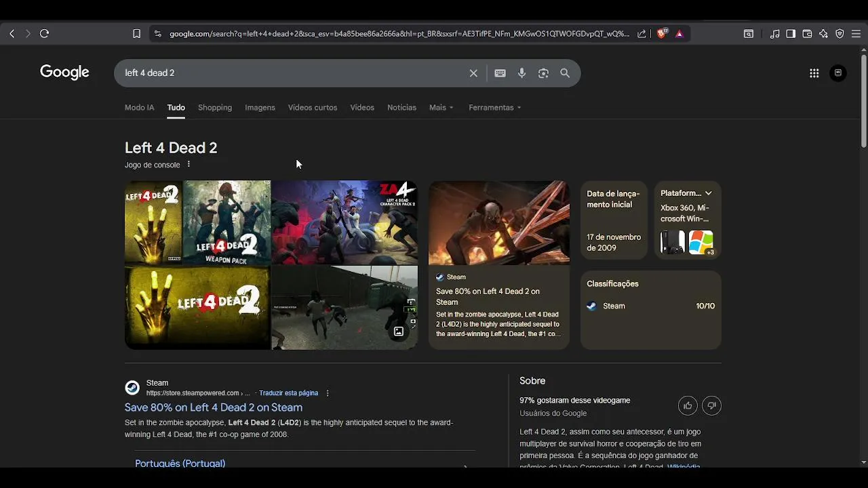Expand the Mais dropdown
The width and height of the screenshot is (868, 488).
441,108
